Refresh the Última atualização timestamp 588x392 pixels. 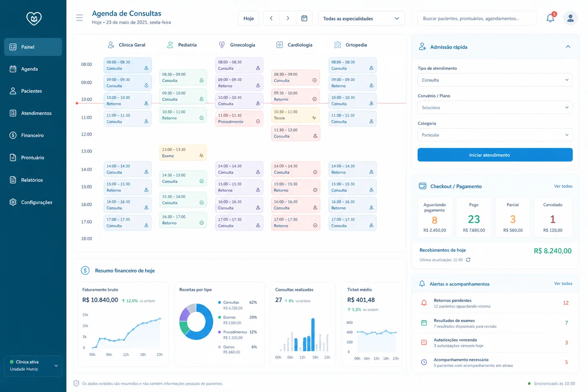point(468,260)
